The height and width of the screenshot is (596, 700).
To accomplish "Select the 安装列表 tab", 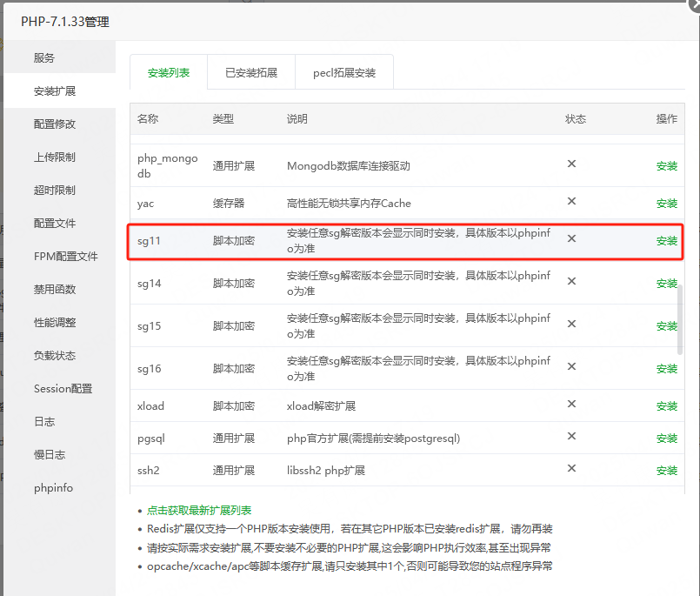I will click(x=168, y=73).
